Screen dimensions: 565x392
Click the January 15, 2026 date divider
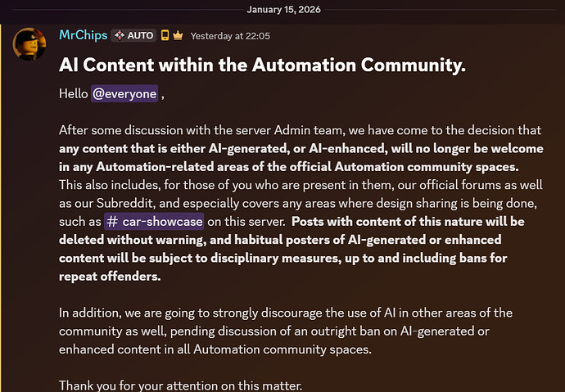pyautogui.click(x=282, y=8)
